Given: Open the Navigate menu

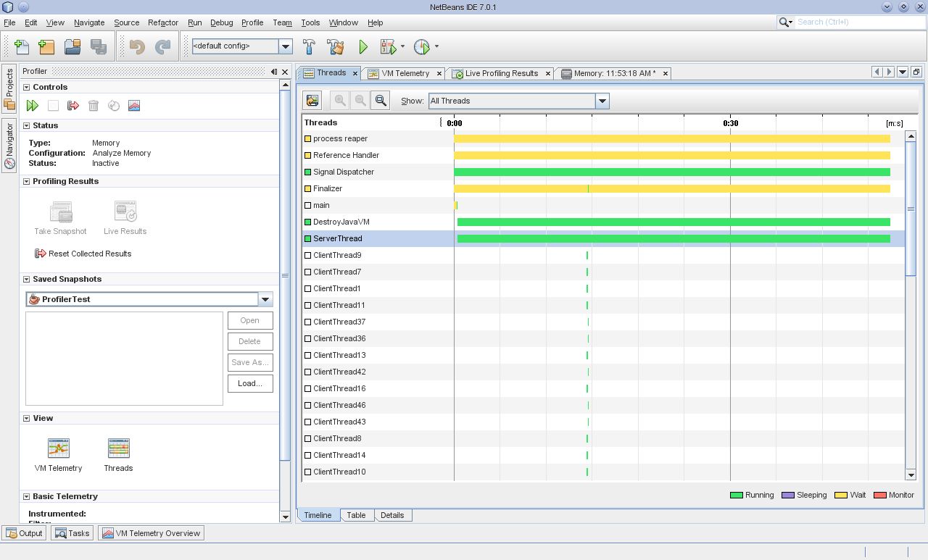Looking at the screenshot, I should pyautogui.click(x=89, y=22).
